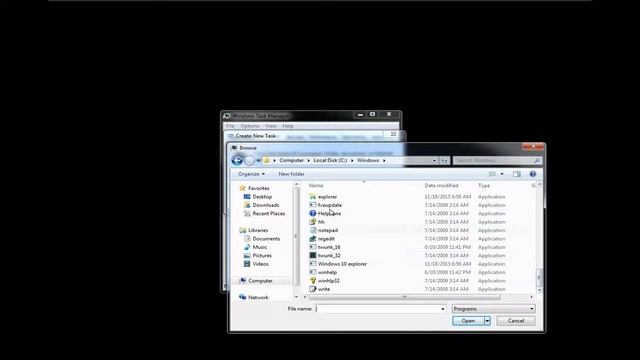The image size is (640, 360).
Task: Open recent pages dropdown beside Forward button
Action: [258, 160]
